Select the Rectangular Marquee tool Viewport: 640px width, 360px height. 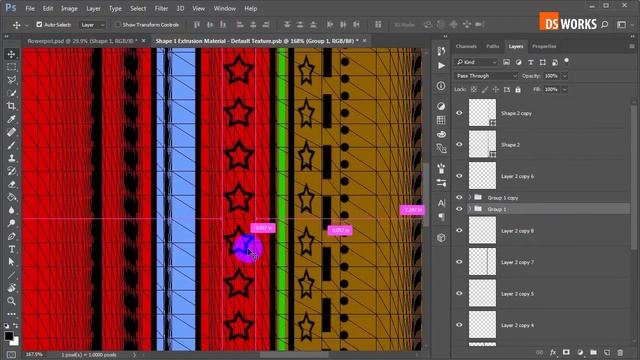[x=11, y=67]
